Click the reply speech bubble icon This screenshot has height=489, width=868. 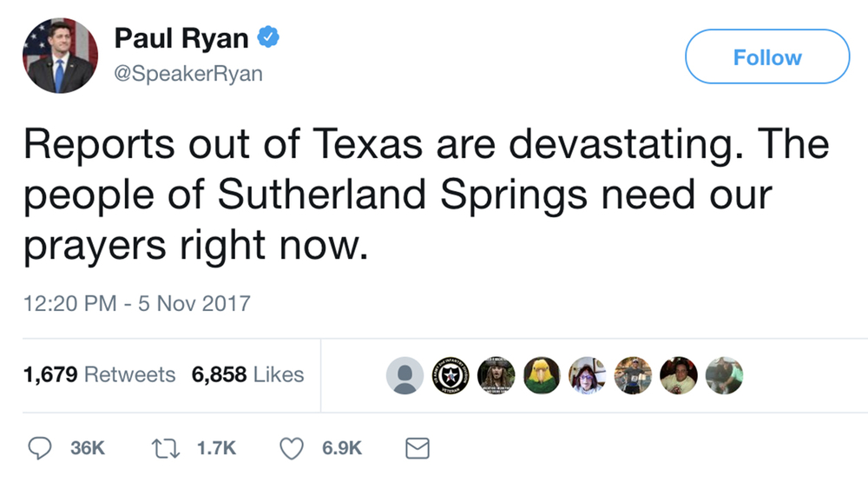40,447
